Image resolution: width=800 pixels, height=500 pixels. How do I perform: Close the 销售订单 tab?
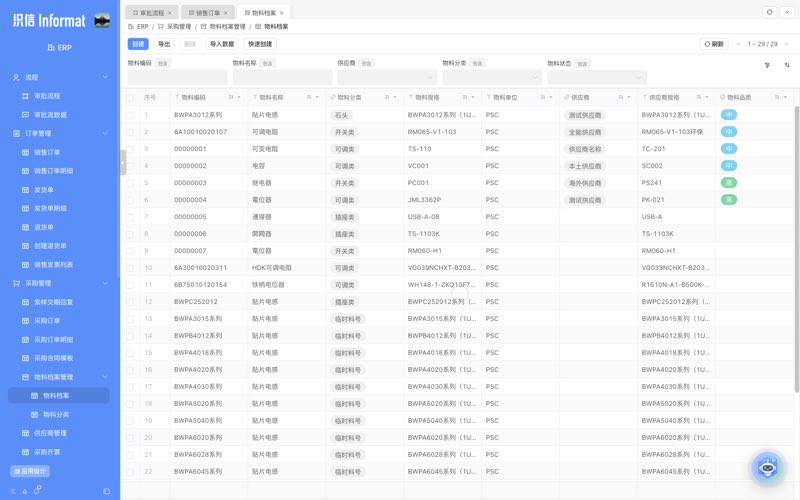(226, 13)
